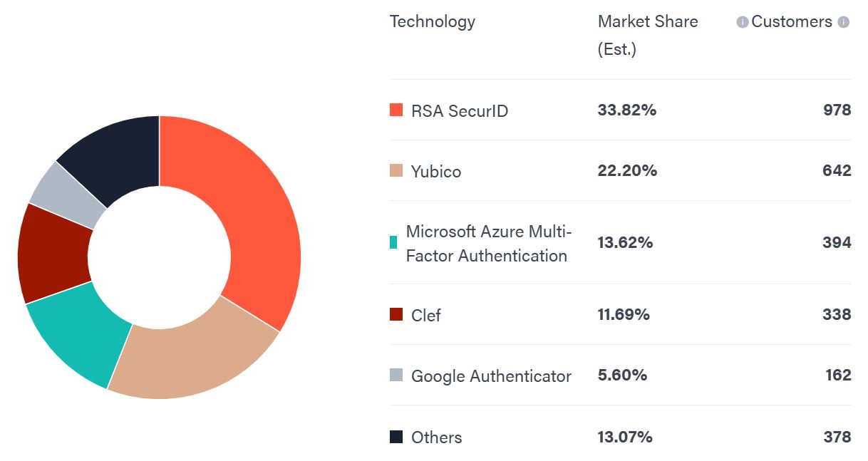Click the red-orange RSA SecurID legend square
Screen dimensions: 868x461
click(396, 110)
